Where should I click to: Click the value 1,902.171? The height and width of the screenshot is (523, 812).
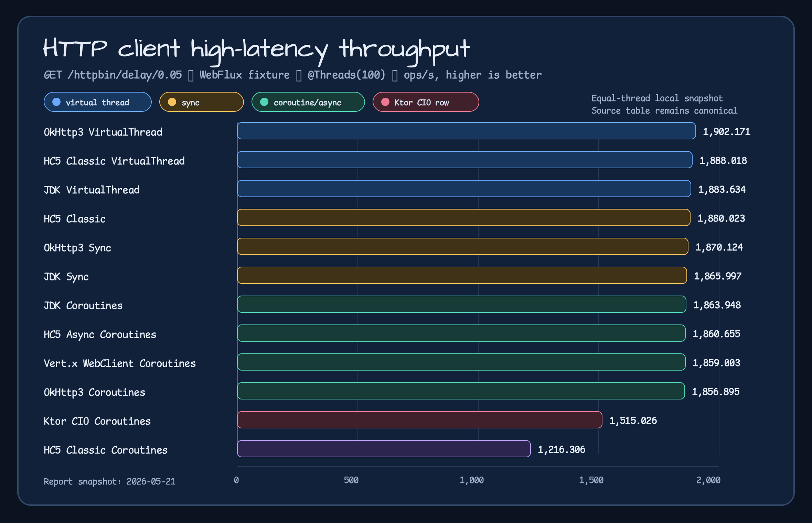727,132
